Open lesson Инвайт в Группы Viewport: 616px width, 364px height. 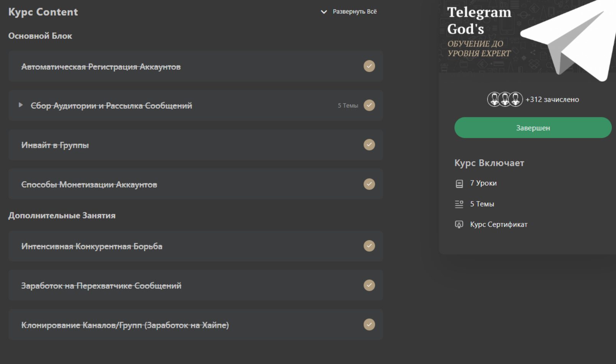click(x=55, y=145)
